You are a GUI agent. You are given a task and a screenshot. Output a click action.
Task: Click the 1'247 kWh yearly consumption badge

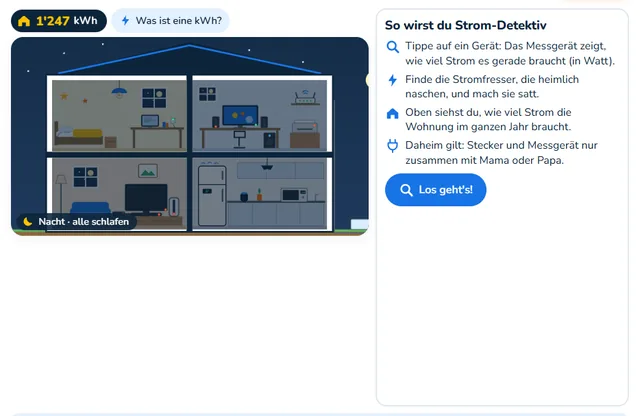tap(59, 20)
